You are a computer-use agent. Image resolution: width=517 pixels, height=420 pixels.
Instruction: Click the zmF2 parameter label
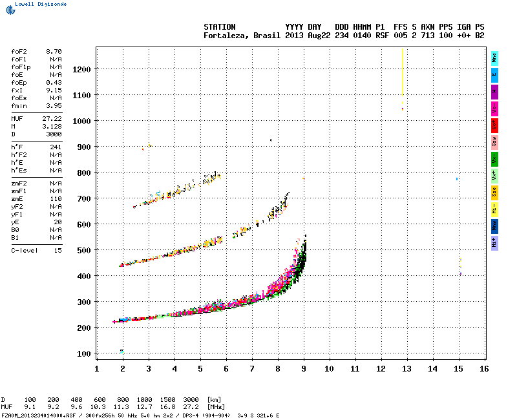[19, 184]
